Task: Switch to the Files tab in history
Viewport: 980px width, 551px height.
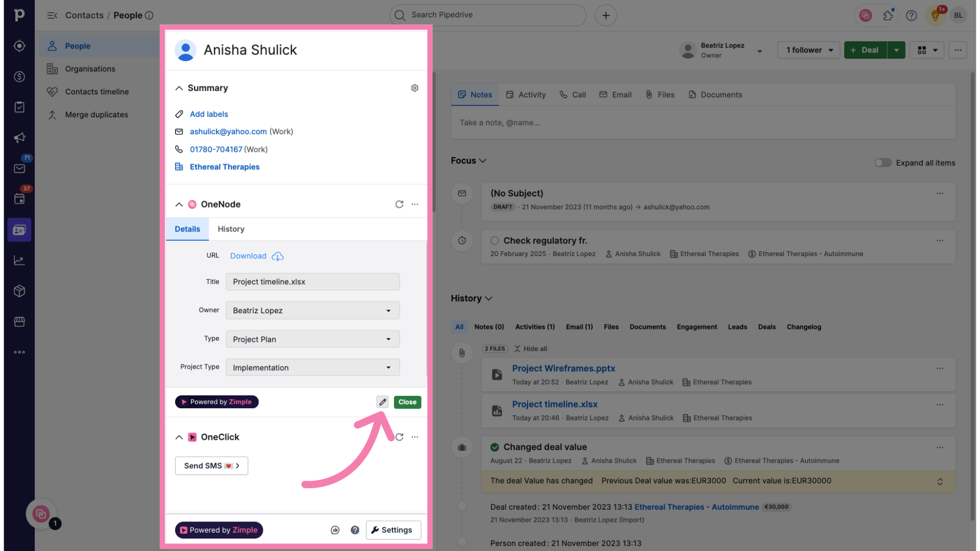Action: coord(610,327)
